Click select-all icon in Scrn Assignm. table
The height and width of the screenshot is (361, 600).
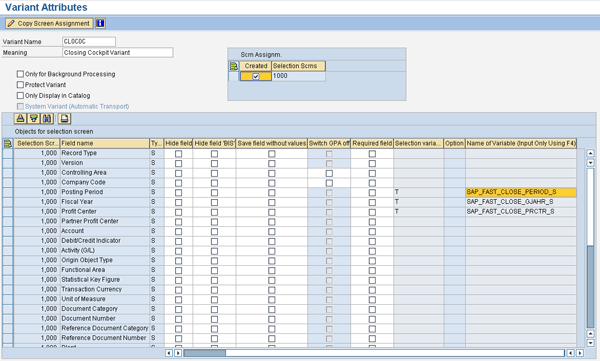(234, 66)
